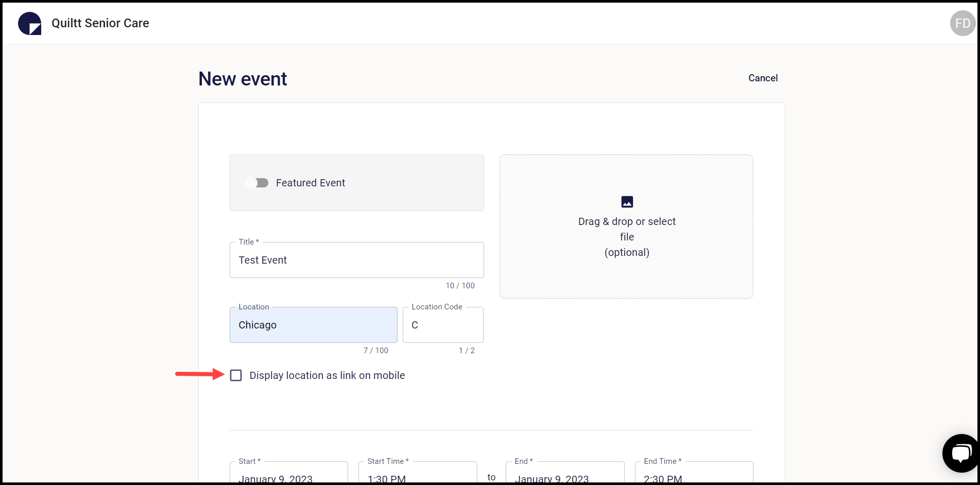Select the drag and drop file upload zone
The image size is (980, 485).
coord(626,227)
